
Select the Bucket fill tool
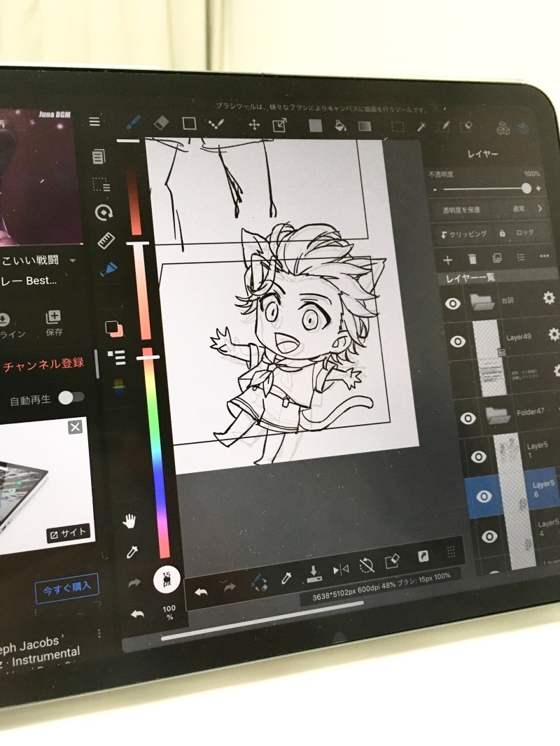(x=340, y=126)
